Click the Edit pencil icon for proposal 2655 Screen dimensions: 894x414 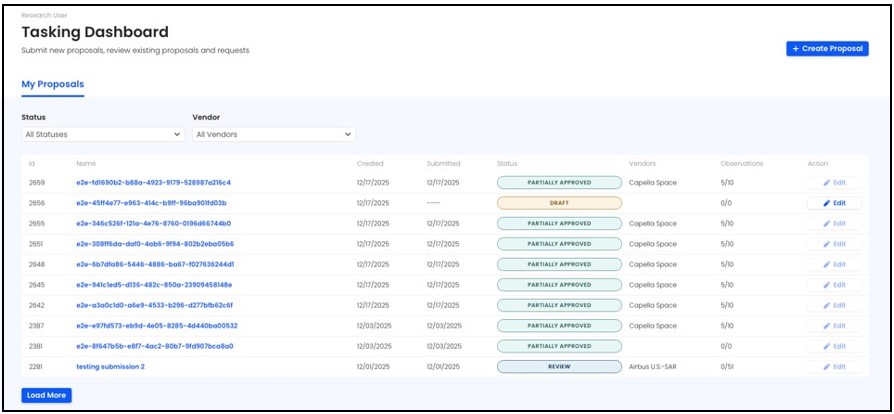click(827, 223)
